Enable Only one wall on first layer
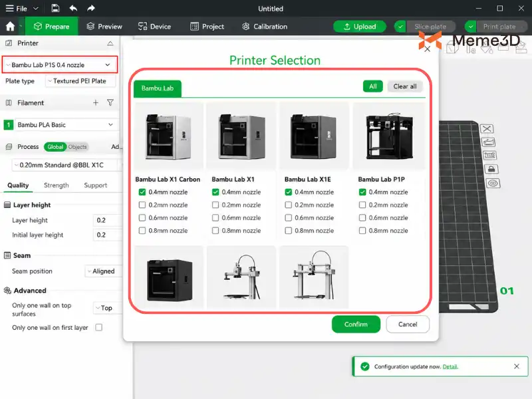The height and width of the screenshot is (399, 532). (98, 327)
